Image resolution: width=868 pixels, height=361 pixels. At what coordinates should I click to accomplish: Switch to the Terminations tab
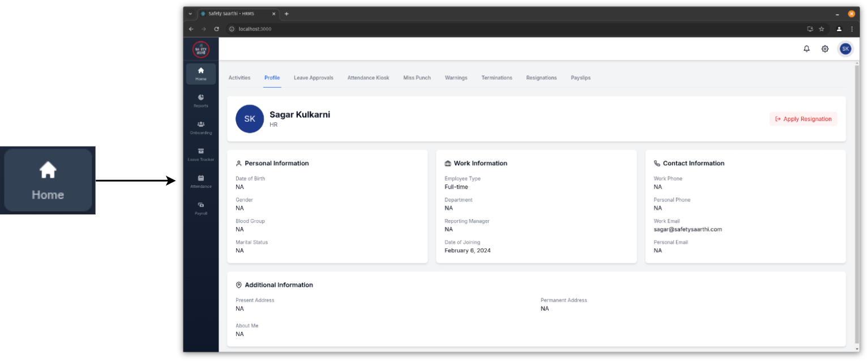(497, 78)
